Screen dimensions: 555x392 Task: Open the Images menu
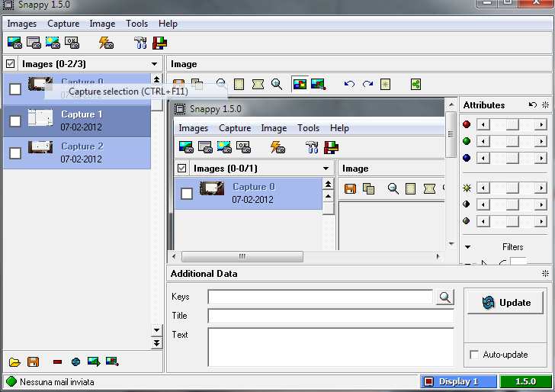(x=22, y=24)
